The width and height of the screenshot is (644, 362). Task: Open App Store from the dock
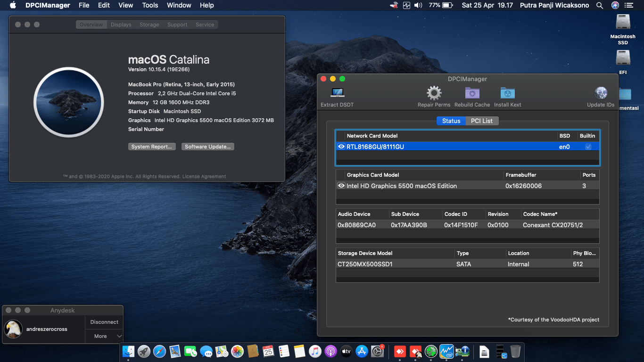[x=362, y=351]
